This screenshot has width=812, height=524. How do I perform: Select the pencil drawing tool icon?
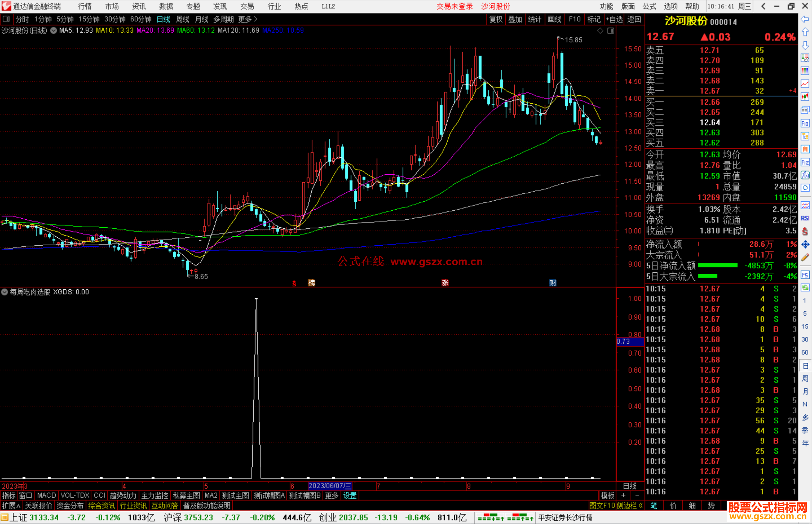click(805, 258)
